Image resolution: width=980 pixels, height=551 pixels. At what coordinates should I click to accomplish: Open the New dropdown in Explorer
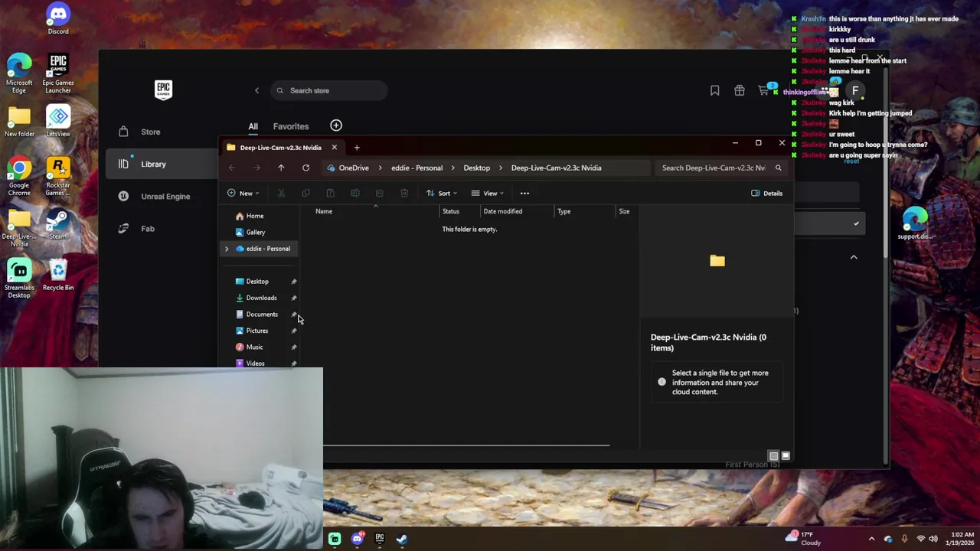[x=243, y=193]
